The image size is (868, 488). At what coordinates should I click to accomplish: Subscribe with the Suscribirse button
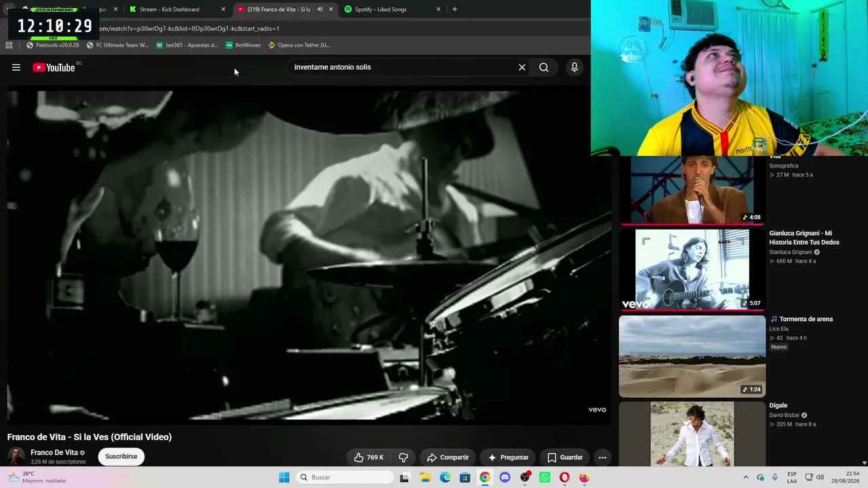121,457
